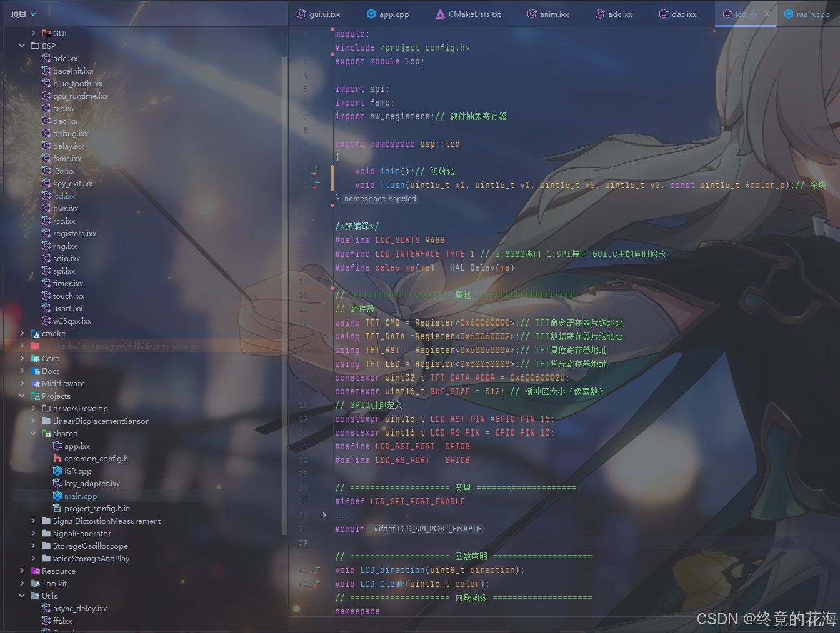Viewport: 840px width, 633px height.
Task: Expand the cmake folder
Action: click(x=22, y=333)
